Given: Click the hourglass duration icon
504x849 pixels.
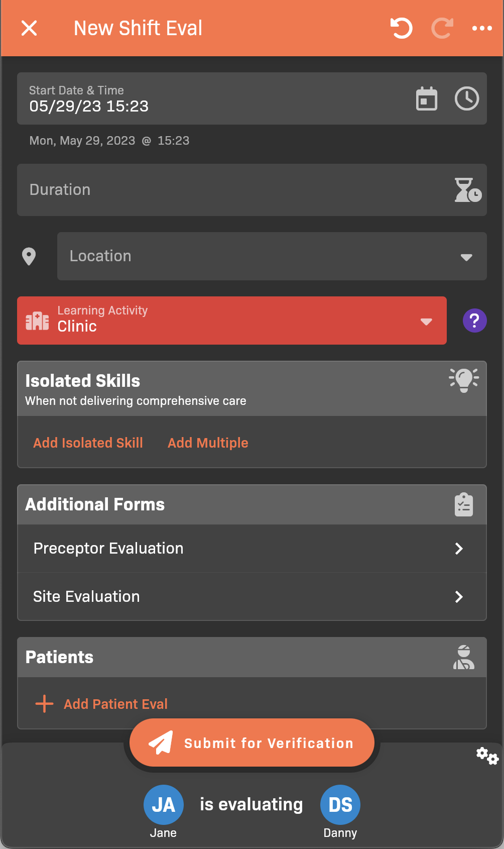Looking at the screenshot, I should [467, 190].
